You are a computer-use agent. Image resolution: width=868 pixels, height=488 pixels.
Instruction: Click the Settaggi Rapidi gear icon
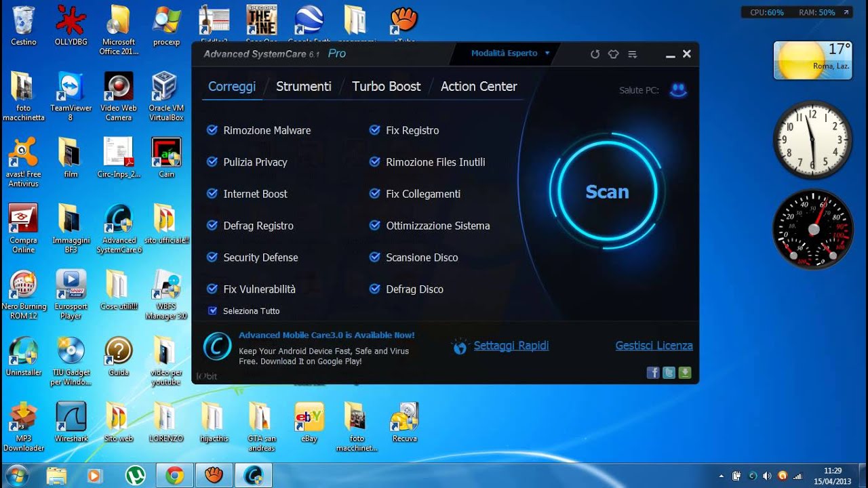[x=460, y=346]
